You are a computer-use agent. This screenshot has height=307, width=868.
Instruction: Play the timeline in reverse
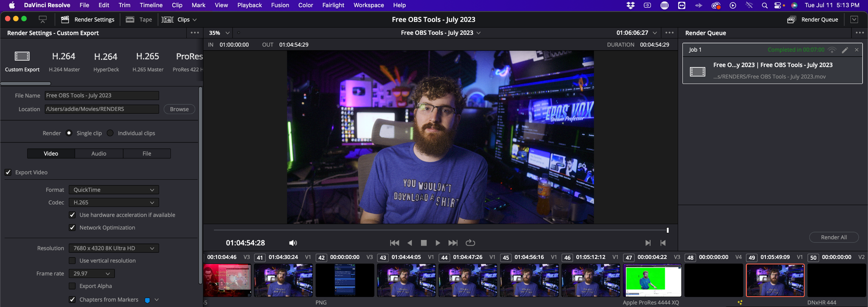pos(409,243)
